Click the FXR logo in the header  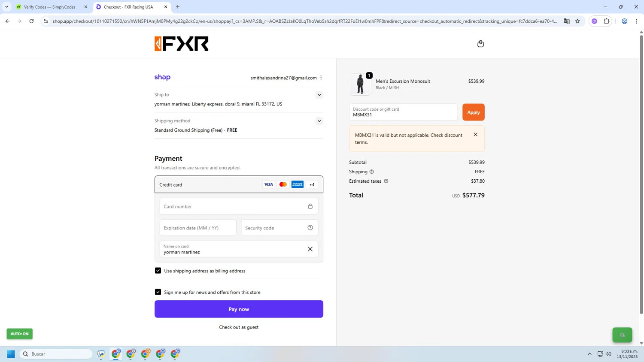coord(182,44)
